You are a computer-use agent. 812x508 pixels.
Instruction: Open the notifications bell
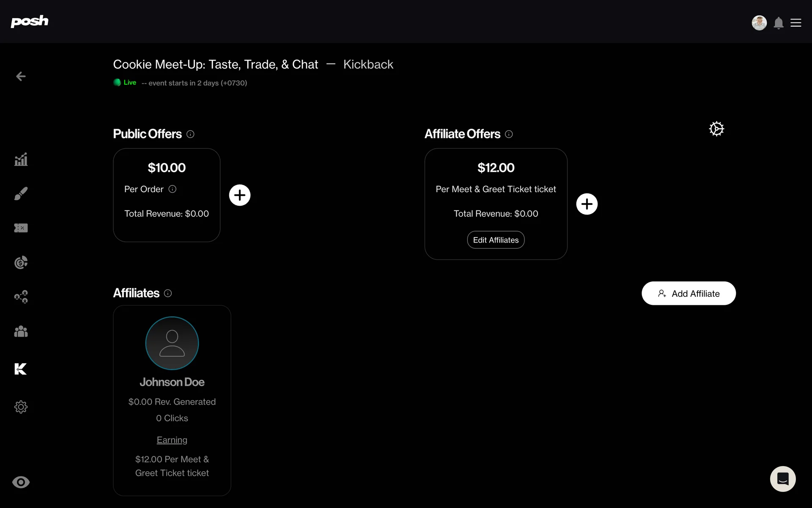(x=779, y=23)
